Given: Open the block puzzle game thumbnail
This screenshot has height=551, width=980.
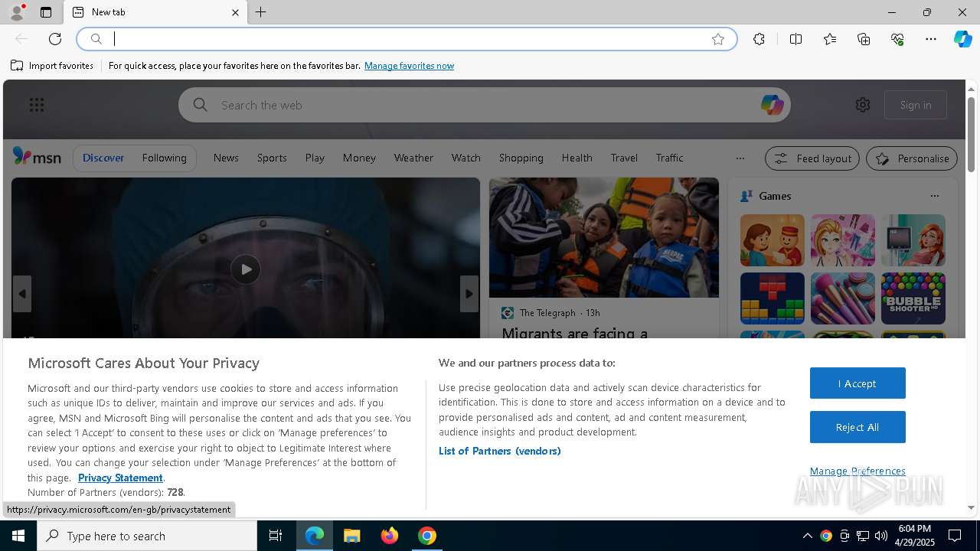Looking at the screenshot, I should (772, 298).
